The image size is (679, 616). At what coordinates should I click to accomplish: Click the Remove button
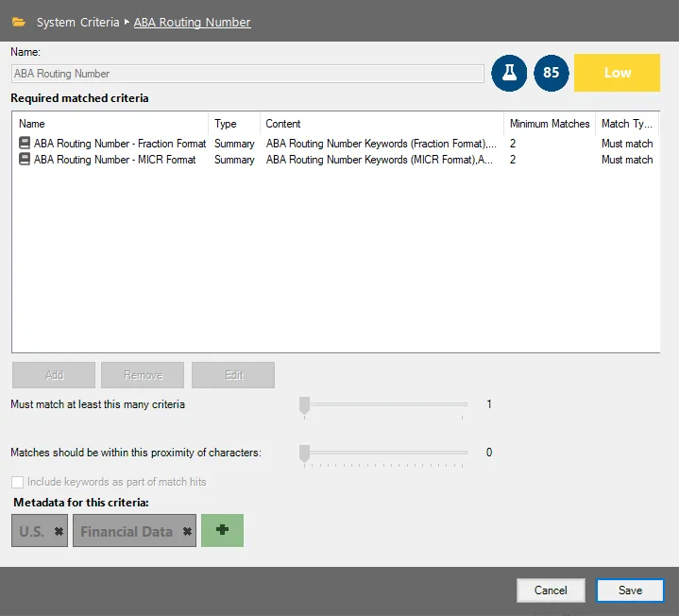coord(143,375)
